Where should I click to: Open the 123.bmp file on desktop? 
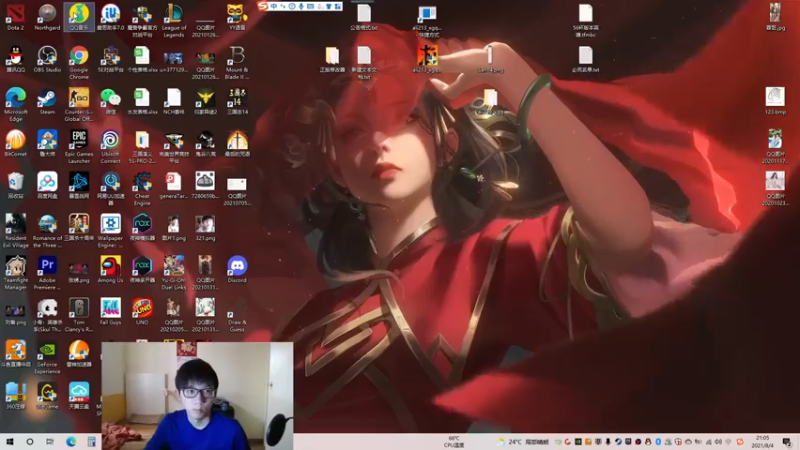coord(775,101)
